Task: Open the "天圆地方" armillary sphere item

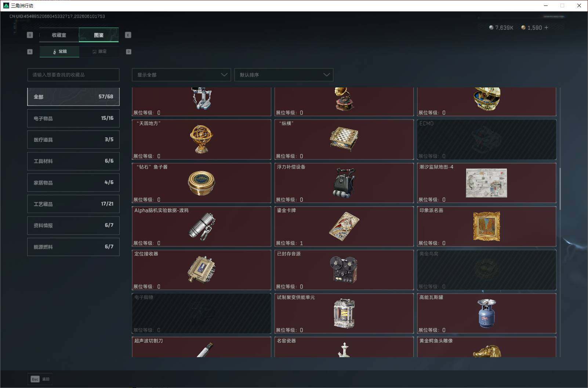Action: 202,140
